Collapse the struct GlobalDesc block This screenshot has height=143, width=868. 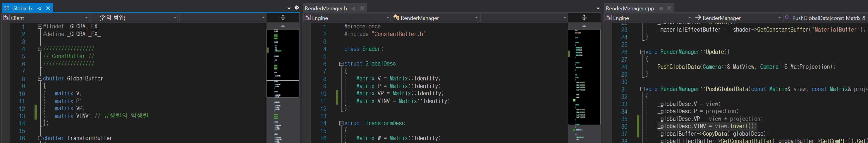341,63
